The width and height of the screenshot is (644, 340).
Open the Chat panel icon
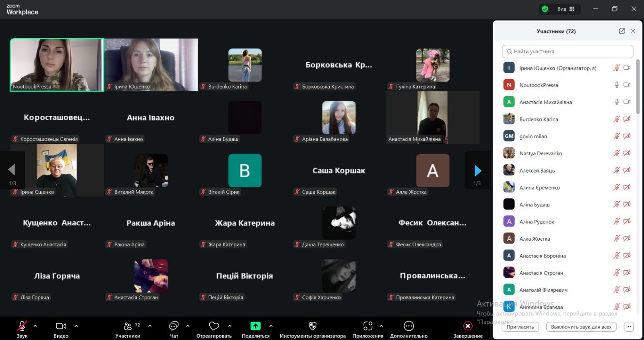click(x=174, y=326)
